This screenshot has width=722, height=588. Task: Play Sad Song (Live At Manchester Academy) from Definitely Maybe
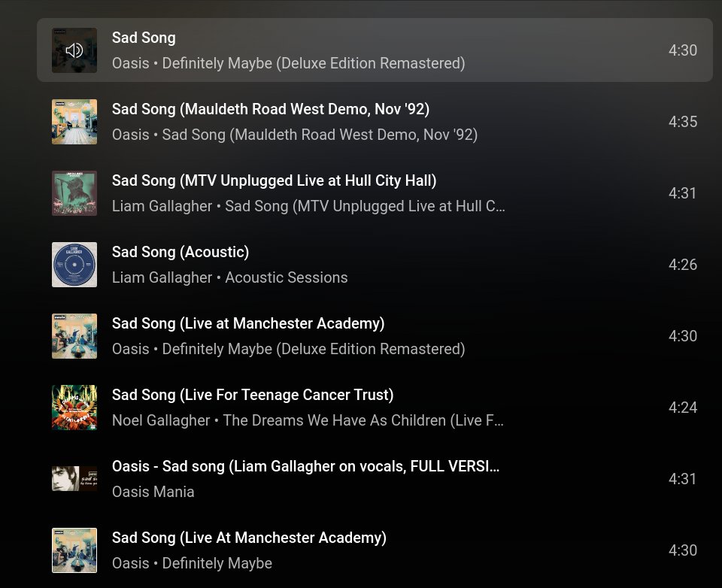click(x=249, y=538)
